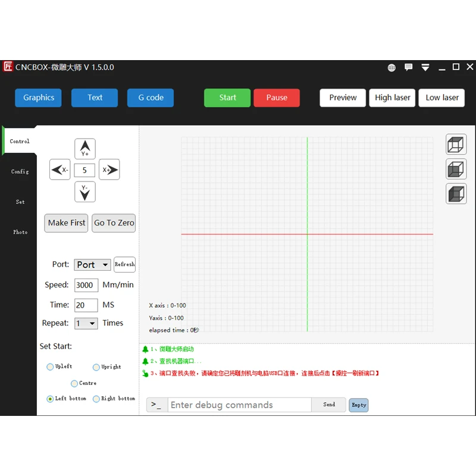Select the Left bottom start position
This screenshot has width=476, height=476.
(x=50, y=399)
